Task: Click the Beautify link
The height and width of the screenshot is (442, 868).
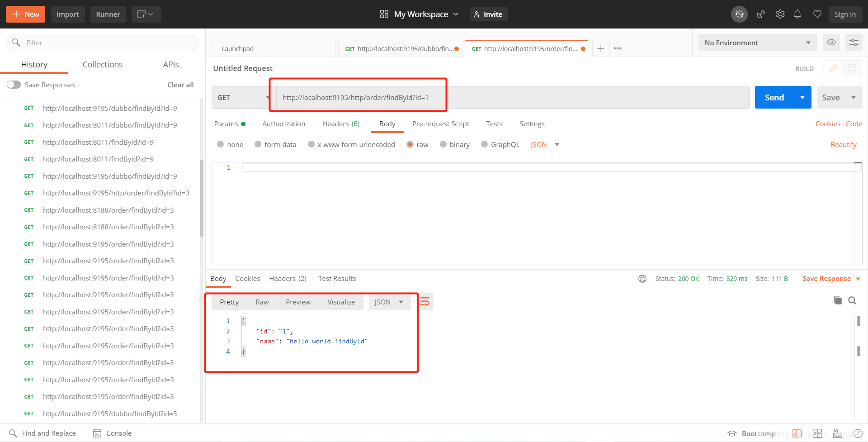Action: [844, 144]
